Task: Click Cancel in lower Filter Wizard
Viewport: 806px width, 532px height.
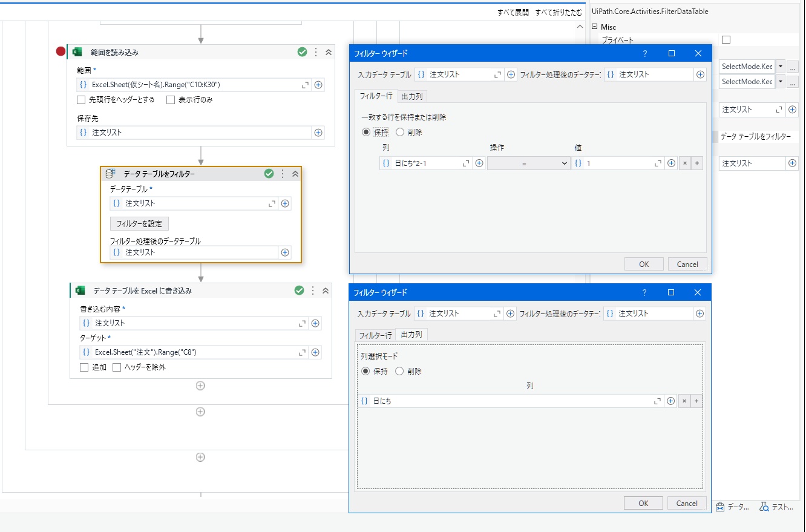Action: click(x=687, y=503)
